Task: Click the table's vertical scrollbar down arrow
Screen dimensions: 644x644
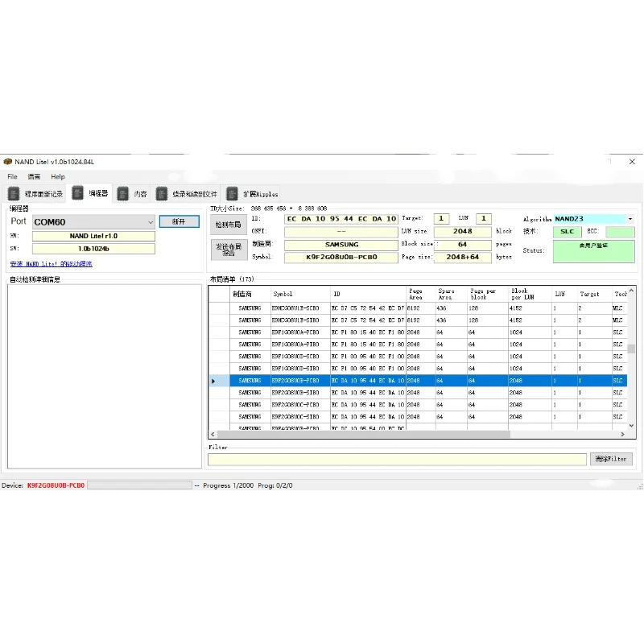Action: pyautogui.click(x=631, y=426)
